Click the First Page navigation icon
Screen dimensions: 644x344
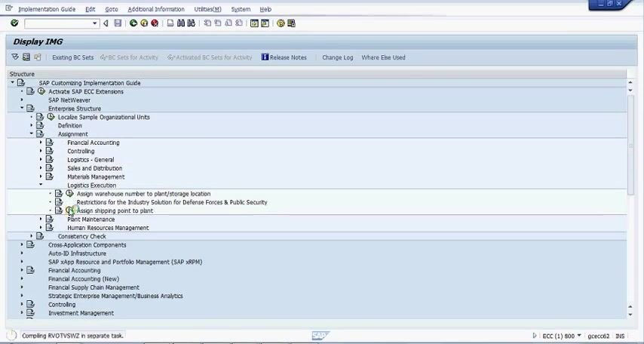(x=207, y=23)
